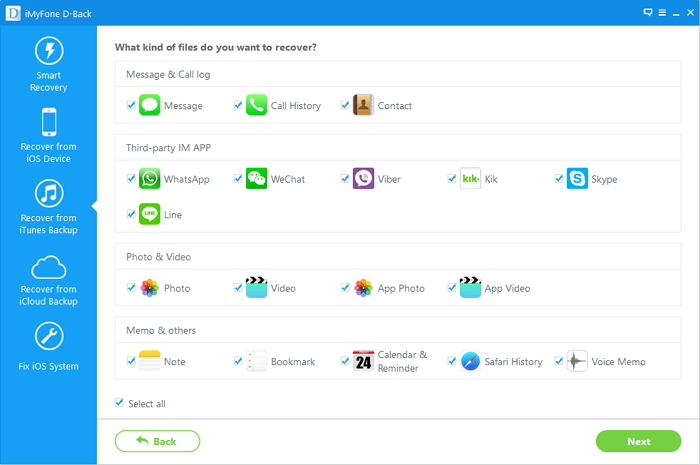
Task: Click the WeChat icon
Action: pyautogui.click(x=256, y=179)
